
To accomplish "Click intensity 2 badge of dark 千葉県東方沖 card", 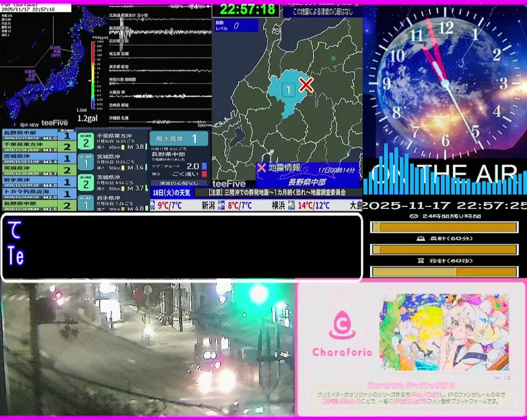I will coord(86,142).
